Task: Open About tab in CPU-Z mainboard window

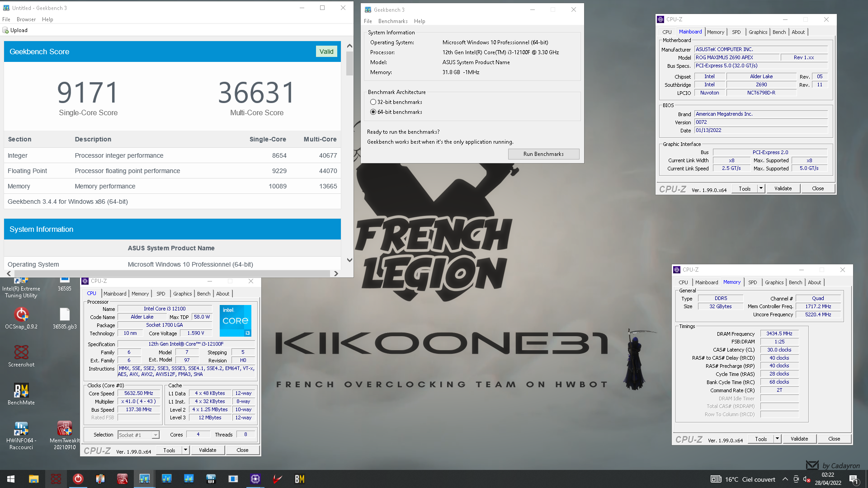Action: click(x=798, y=32)
